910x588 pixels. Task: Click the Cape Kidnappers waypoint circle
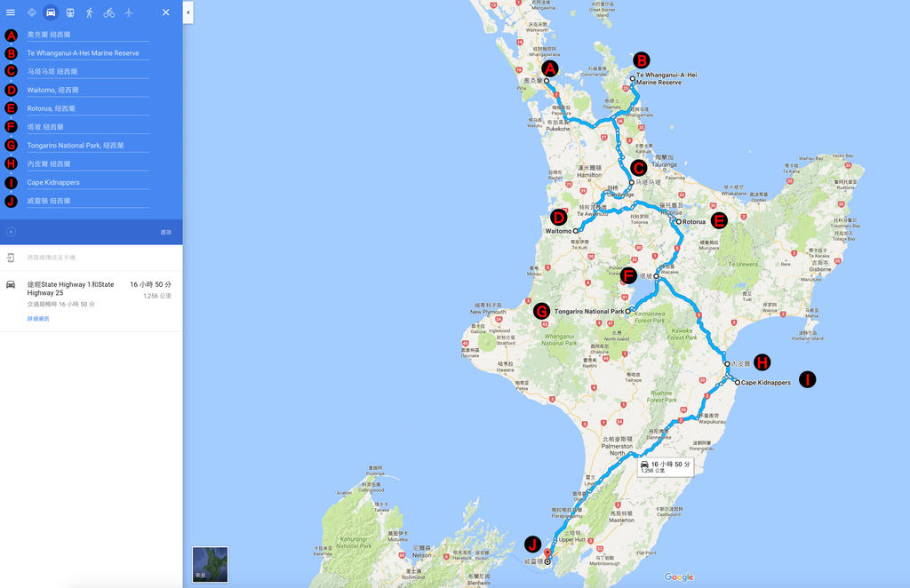pyautogui.click(x=737, y=383)
